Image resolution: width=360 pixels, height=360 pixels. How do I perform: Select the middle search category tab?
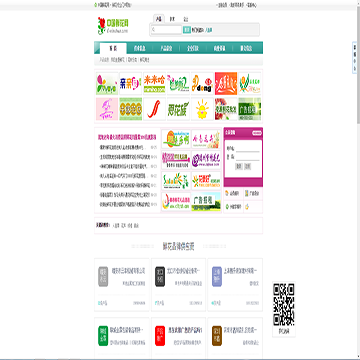pyautogui.click(x=172, y=19)
